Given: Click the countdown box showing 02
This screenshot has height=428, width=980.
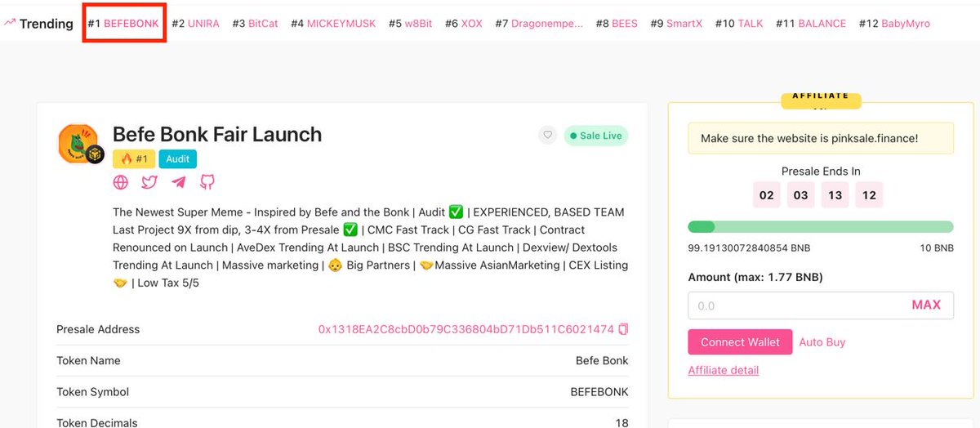Looking at the screenshot, I should 766,195.
